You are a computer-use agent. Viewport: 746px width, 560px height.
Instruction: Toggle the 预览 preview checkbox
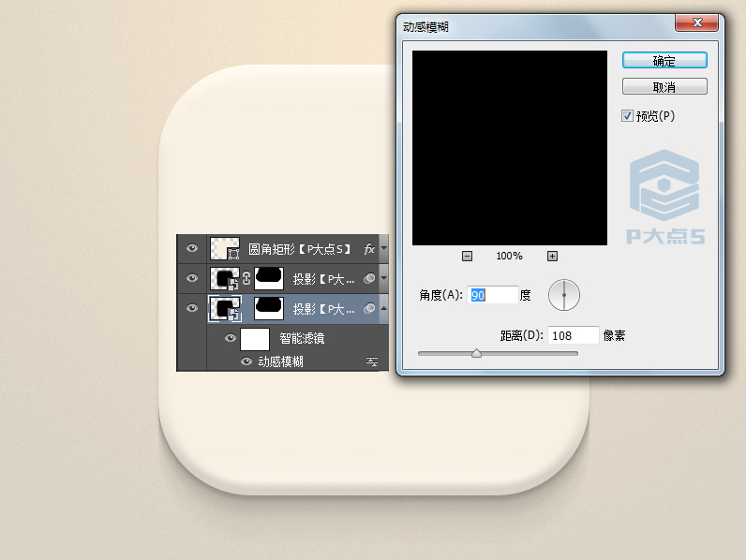[628, 116]
